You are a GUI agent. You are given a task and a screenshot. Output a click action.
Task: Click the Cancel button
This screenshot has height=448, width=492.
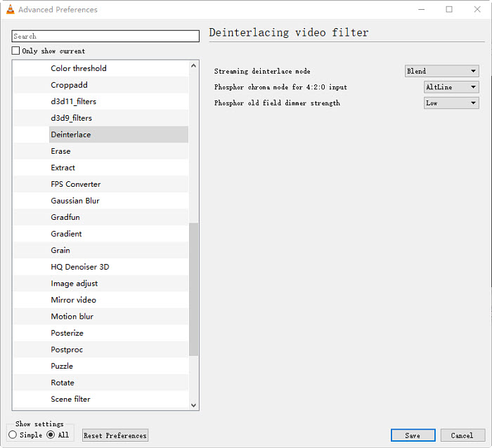click(x=462, y=435)
